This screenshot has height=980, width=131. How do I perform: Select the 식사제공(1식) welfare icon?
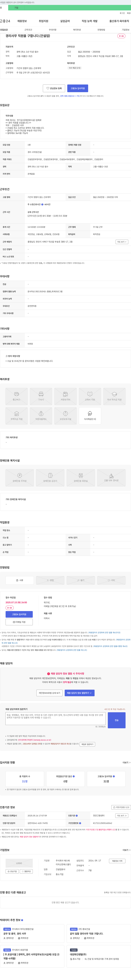tap(90, 416)
